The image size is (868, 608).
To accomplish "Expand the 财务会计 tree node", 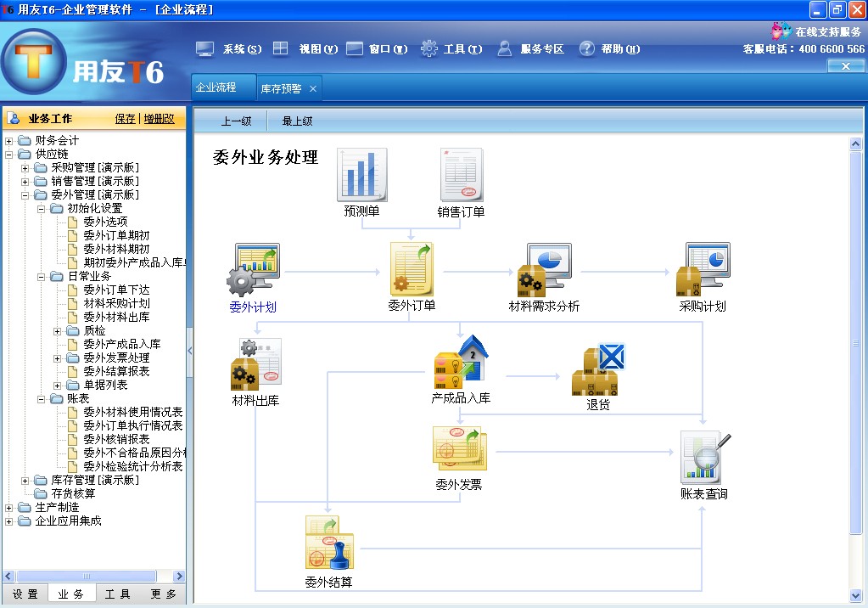I will point(8,141).
